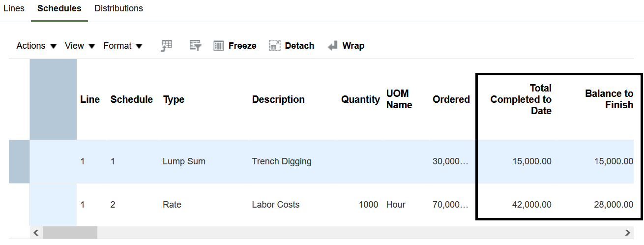Viewport: 644px width, 245px height.
Task: Click the Wrap text arrow icon
Action: [333, 46]
